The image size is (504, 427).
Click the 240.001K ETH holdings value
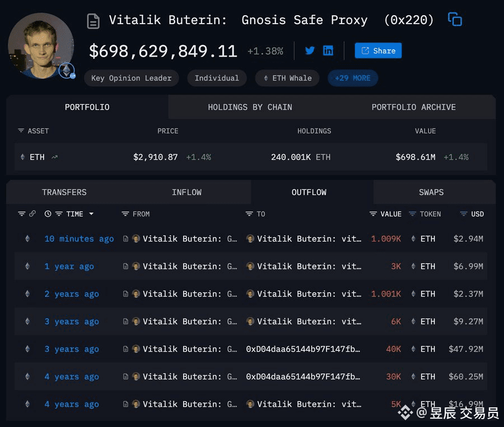pos(301,157)
